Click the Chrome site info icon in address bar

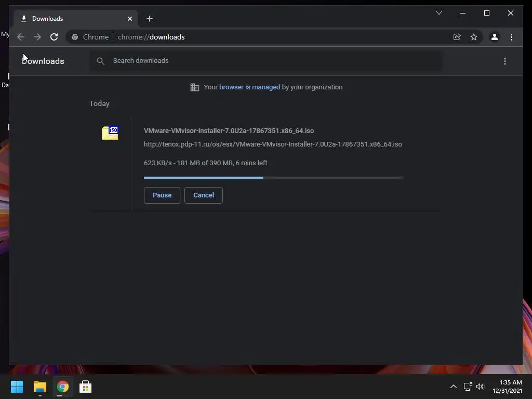coord(75,37)
